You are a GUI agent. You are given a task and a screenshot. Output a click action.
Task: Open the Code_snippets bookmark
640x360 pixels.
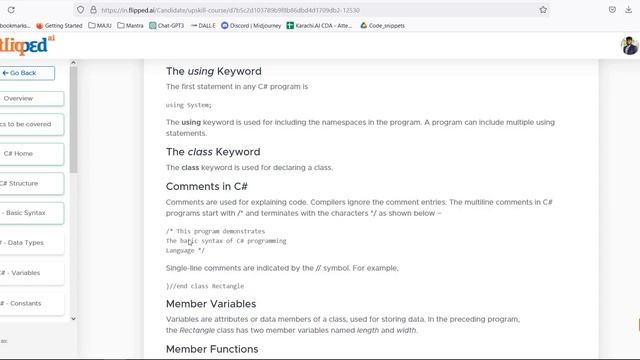click(382, 25)
